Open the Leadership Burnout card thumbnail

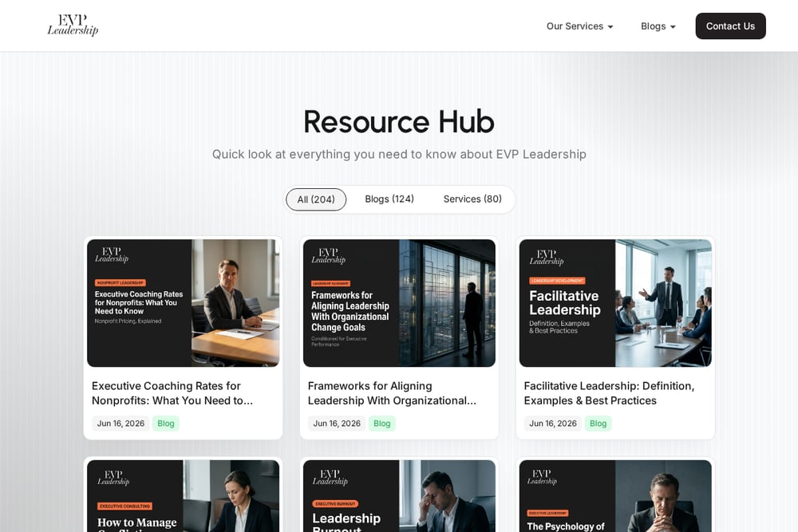click(399, 496)
